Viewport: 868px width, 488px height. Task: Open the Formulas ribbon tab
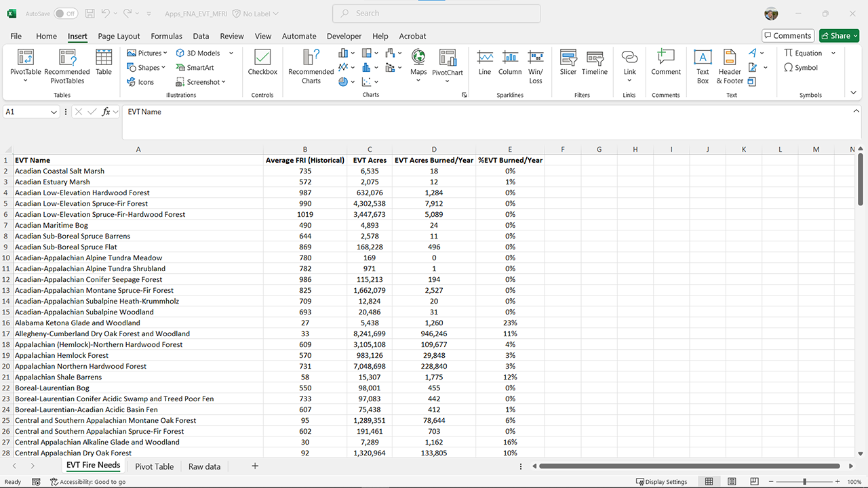click(x=166, y=36)
